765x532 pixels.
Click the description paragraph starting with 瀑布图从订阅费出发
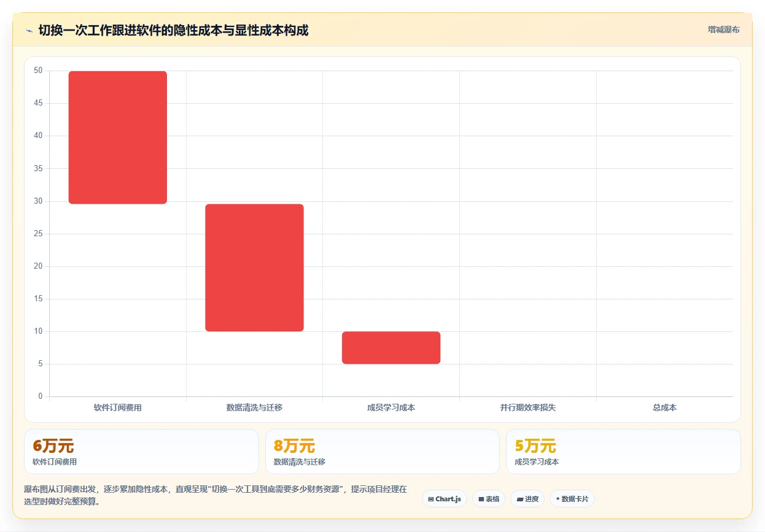[216, 495]
